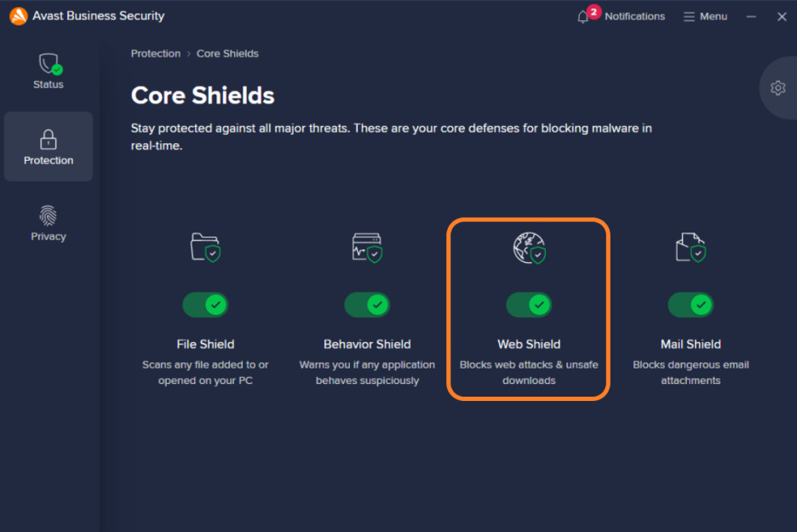Open the Privacy fingerprint icon
The height and width of the screenshot is (532, 797).
coord(49,215)
